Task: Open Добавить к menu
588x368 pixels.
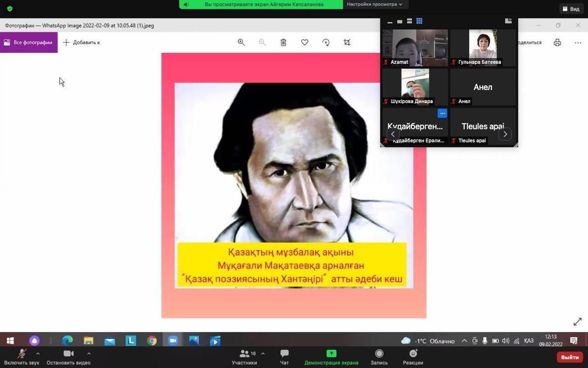Action: [x=81, y=43]
